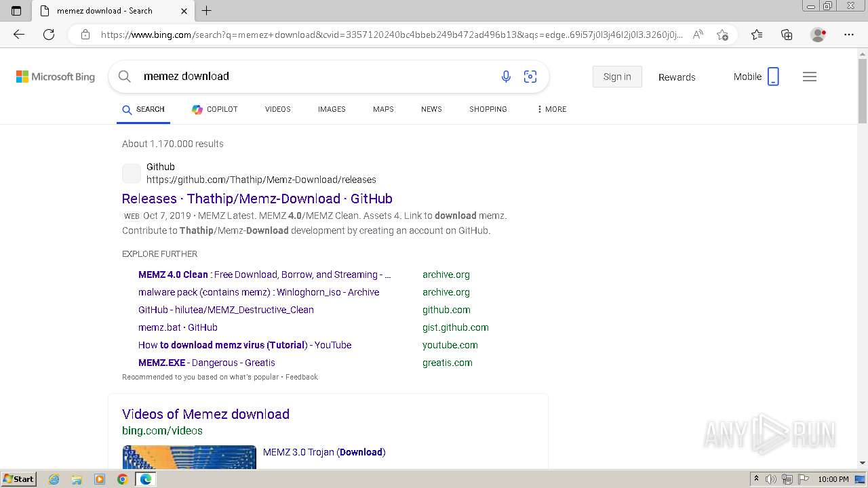
Task: Click Microsoft Edge taskbar icon
Action: (x=145, y=479)
